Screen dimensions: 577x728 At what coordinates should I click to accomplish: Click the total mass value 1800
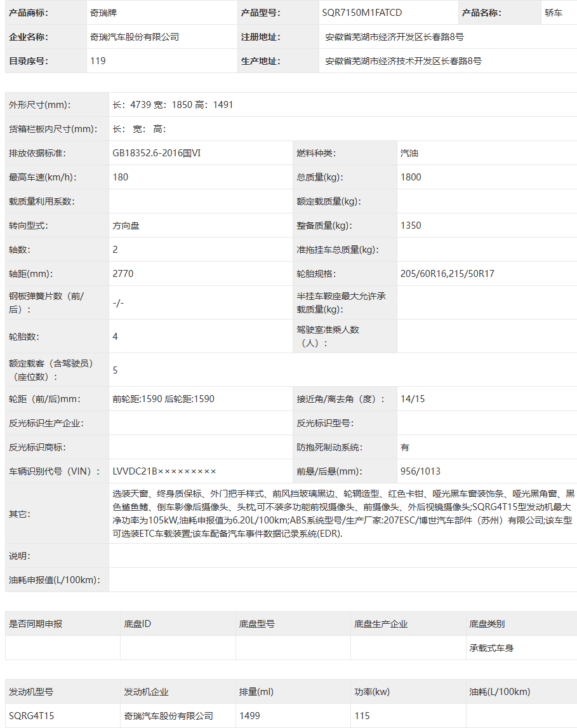411,177
